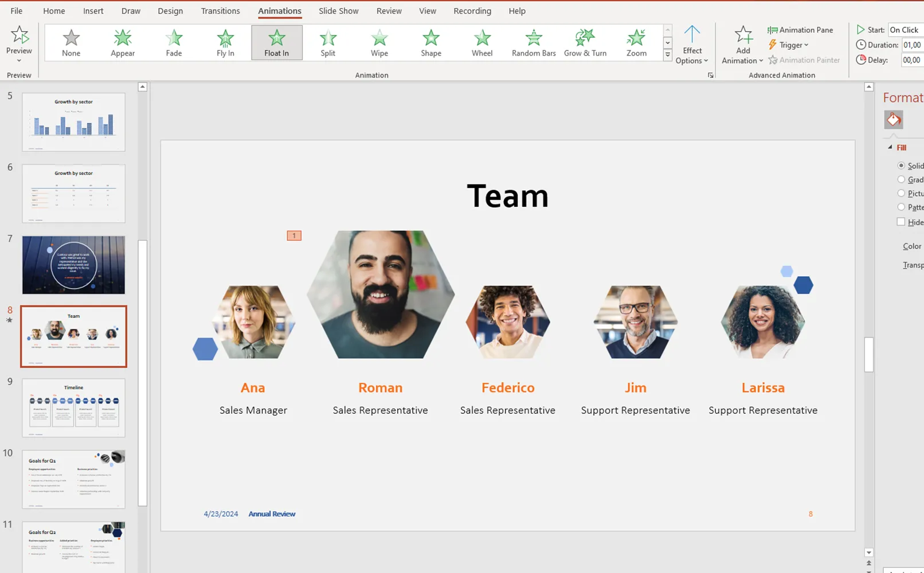
Task: Select the Team title text
Action: coord(508,196)
